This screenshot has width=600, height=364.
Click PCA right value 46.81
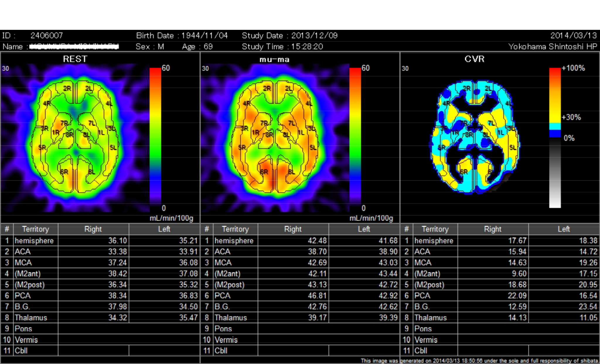click(317, 296)
